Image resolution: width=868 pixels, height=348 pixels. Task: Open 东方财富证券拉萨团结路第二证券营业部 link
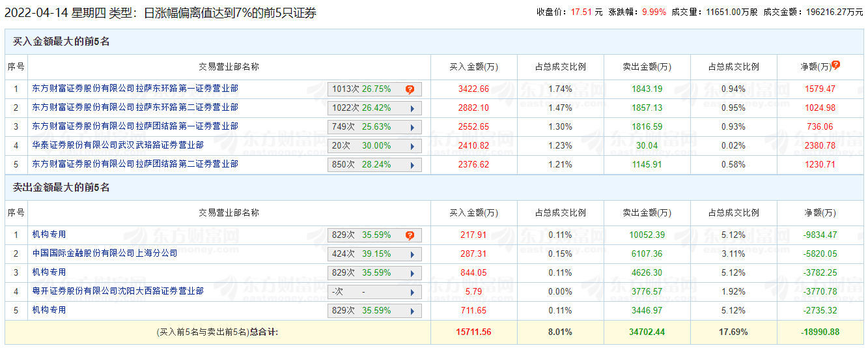tap(135, 164)
